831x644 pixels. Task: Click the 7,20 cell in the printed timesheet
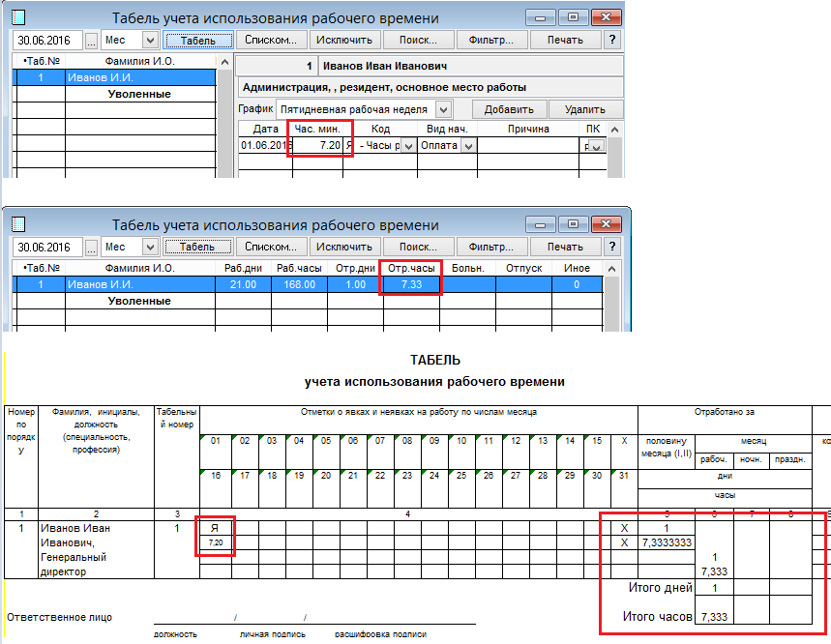coord(215,542)
